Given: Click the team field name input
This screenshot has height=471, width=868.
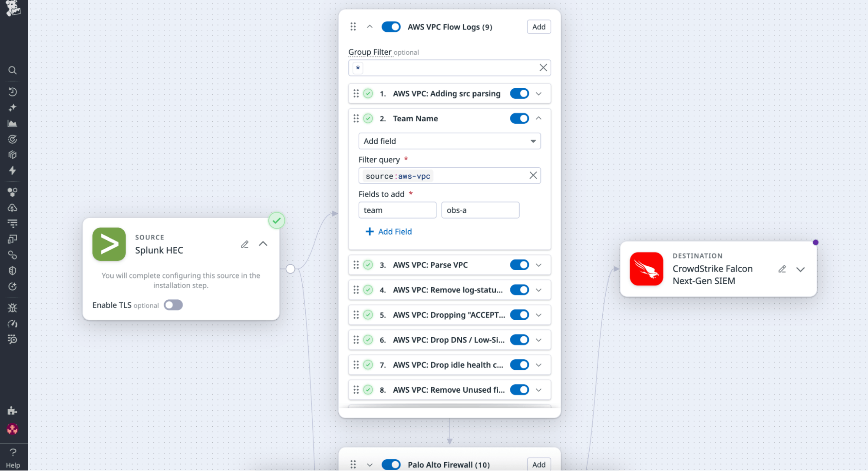Looking at the screenshot, I should (x=397, y=210).
